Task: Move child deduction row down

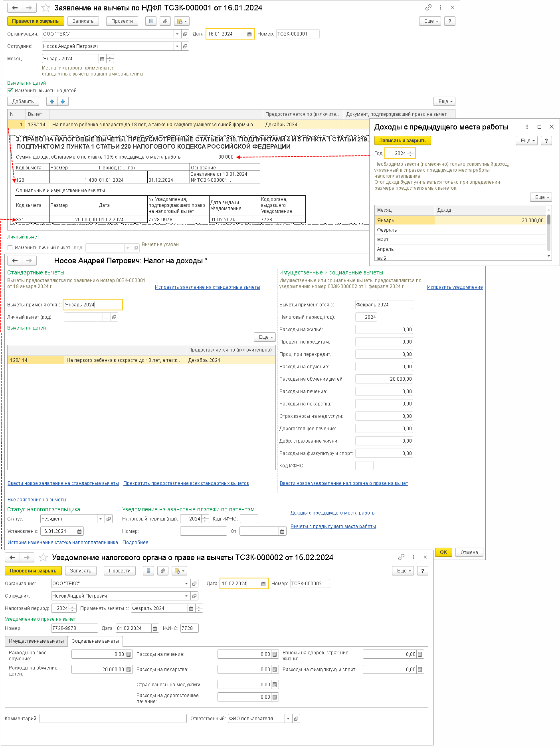Action: [x=63, y=101]
